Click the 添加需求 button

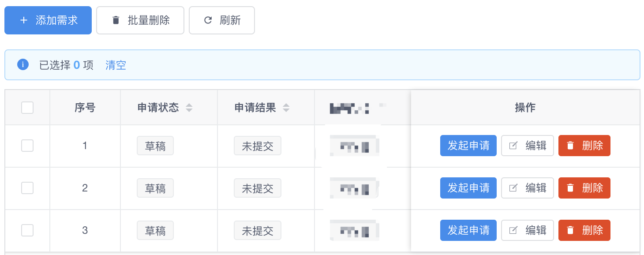48,20
